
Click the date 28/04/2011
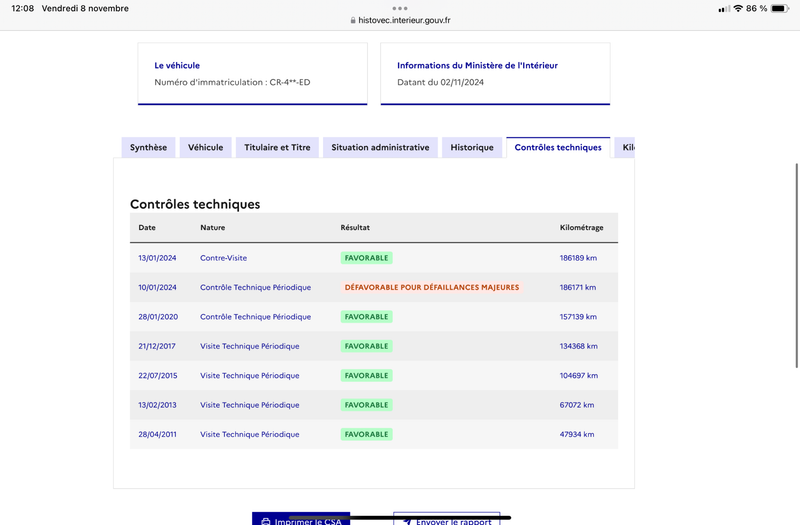157,434
